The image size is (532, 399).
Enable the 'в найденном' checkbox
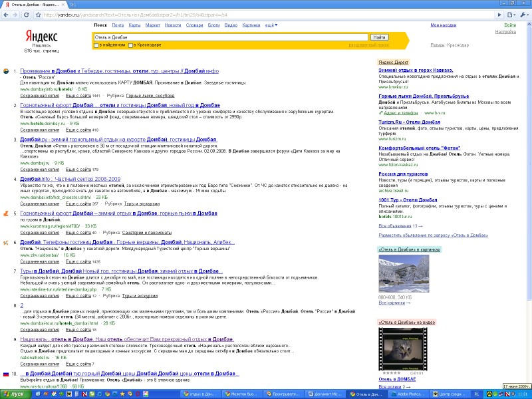pyautogui.click(x=97, y=45)
